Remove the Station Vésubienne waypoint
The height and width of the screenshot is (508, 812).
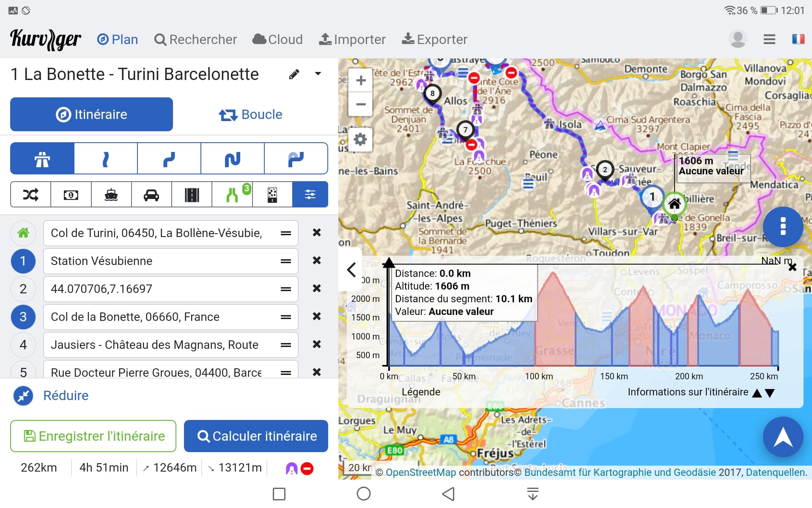(316, 261)
